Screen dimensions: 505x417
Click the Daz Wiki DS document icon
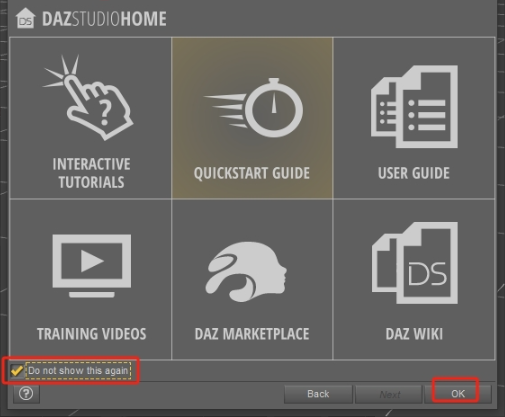415,263
